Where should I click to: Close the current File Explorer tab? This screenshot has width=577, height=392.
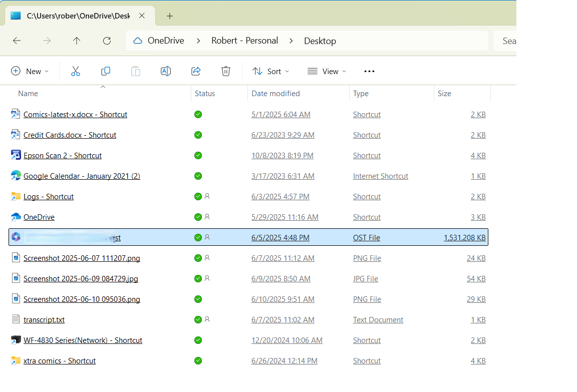click(x=142, y=16)
